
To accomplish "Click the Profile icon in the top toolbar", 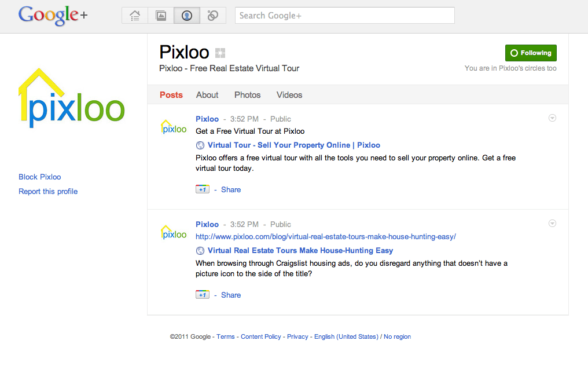I will click(186, 15).
